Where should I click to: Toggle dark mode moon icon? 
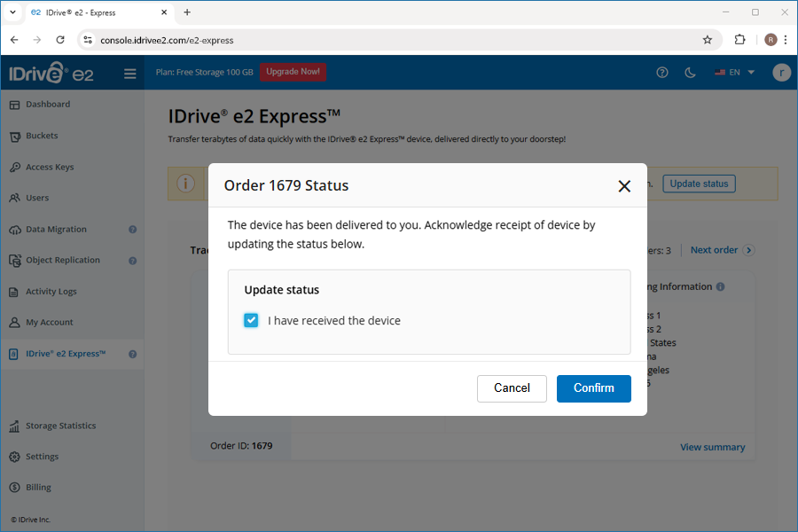690,73
